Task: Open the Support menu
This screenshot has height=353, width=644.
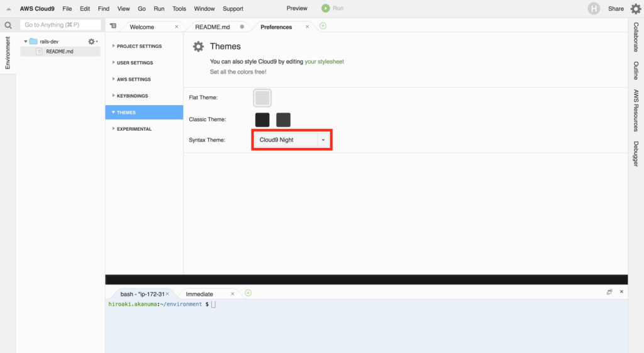Action: (x=233, y=9)
